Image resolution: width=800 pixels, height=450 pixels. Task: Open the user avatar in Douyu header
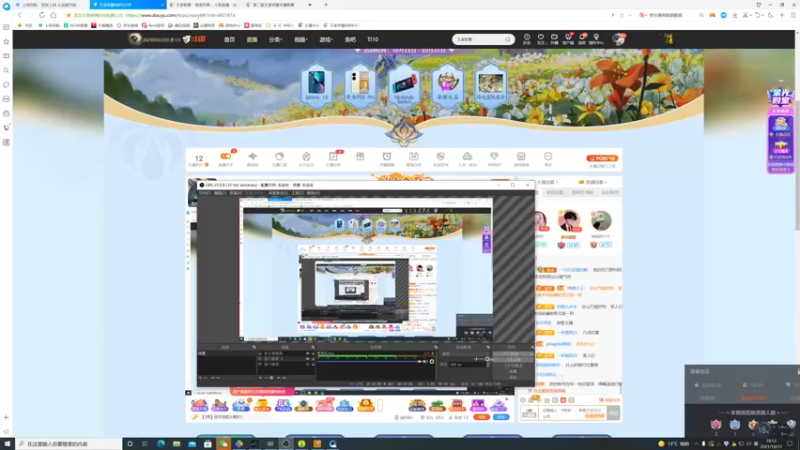(618, 39)
